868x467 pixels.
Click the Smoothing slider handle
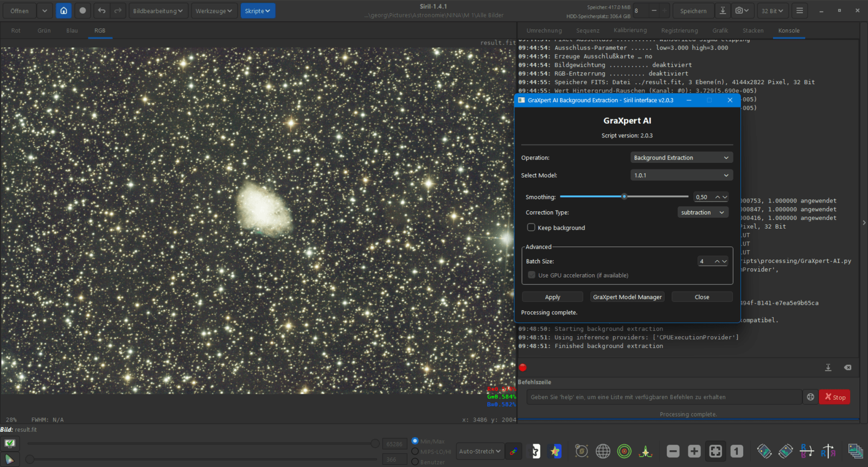click(x=624, y=197)
